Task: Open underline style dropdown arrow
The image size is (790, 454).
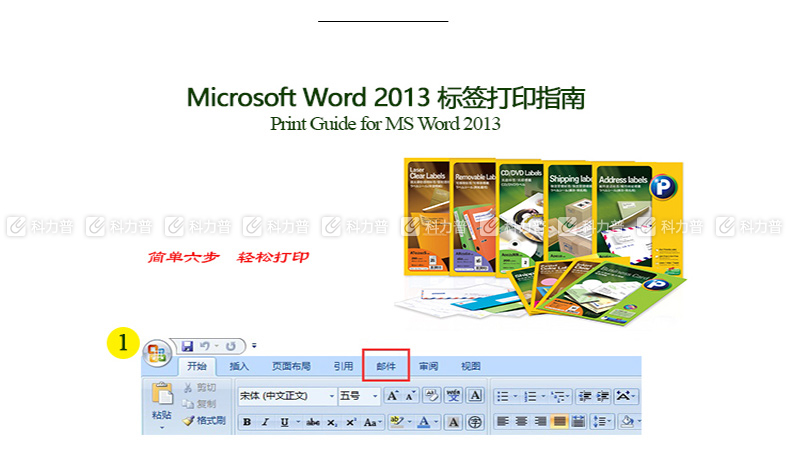Action: tap(298, 422)
